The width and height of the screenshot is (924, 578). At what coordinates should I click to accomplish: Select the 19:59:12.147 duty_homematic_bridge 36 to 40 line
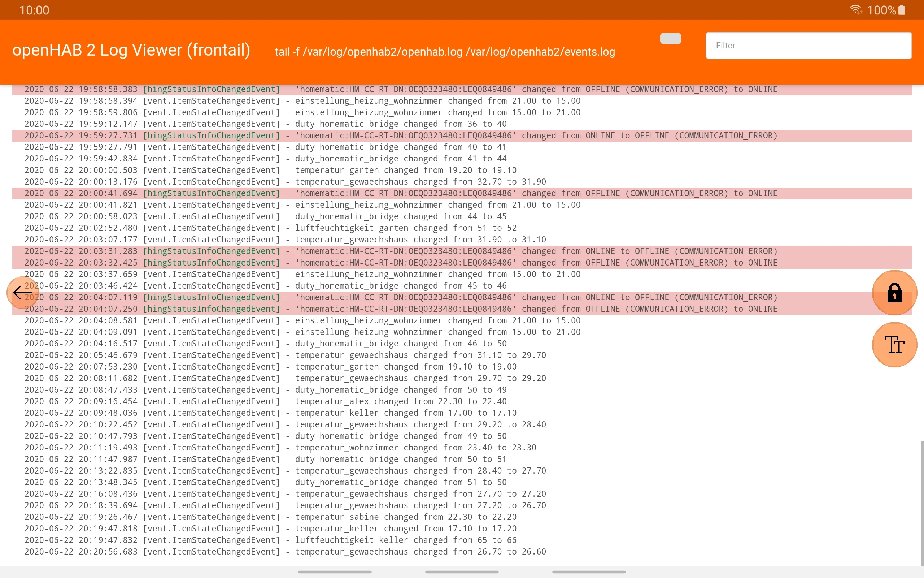(x=462, y=124)
